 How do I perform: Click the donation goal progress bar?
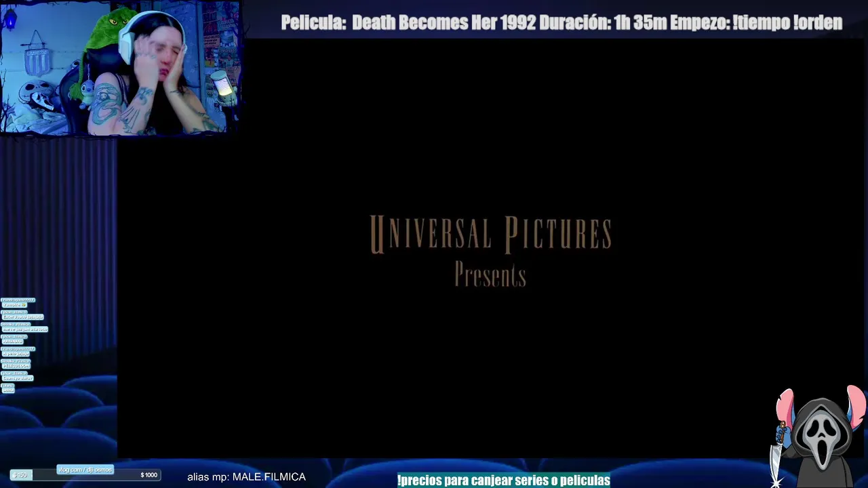[x=85, y=475]
